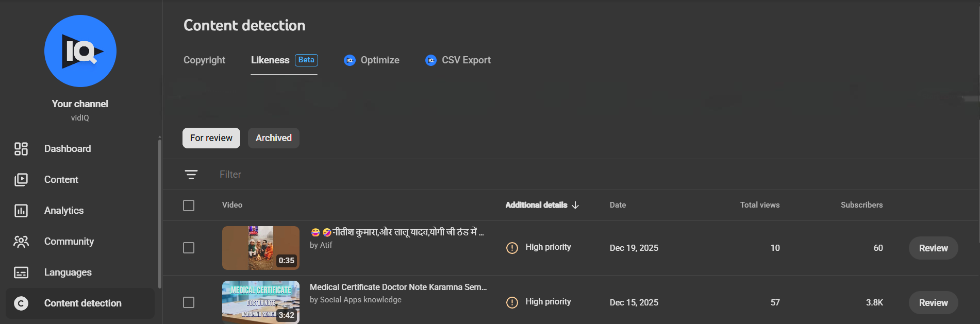Viewport: 980px width, 324px height.
Task: Click the Community people icon
Action: click(21, 242)
